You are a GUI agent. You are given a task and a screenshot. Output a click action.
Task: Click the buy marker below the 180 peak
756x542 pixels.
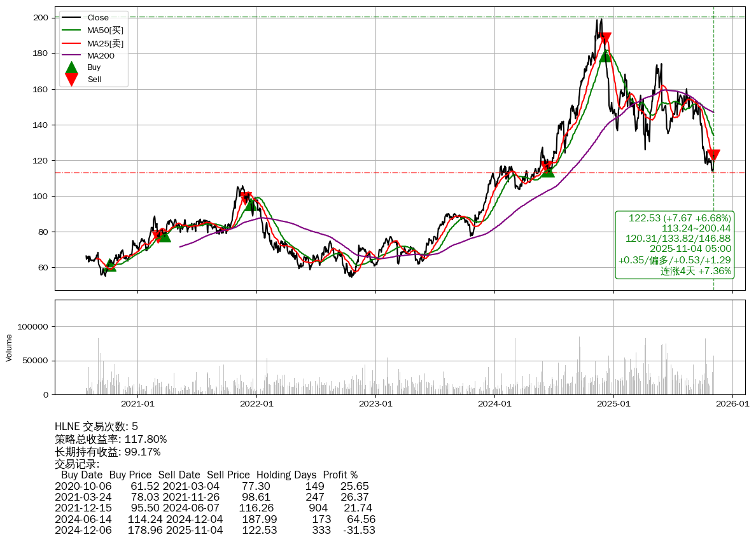click(605, 56)
